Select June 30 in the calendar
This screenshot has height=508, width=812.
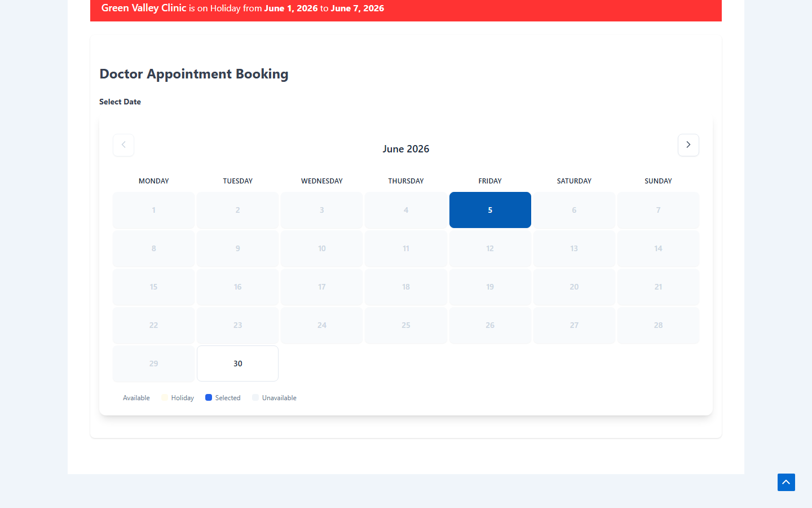click(x=237, y=364)
